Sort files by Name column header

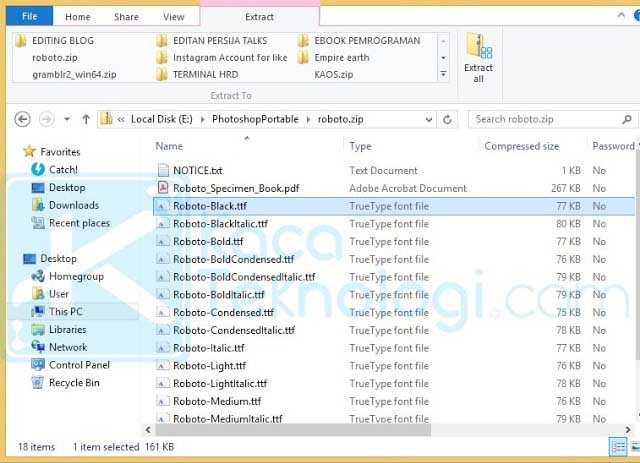170,146
